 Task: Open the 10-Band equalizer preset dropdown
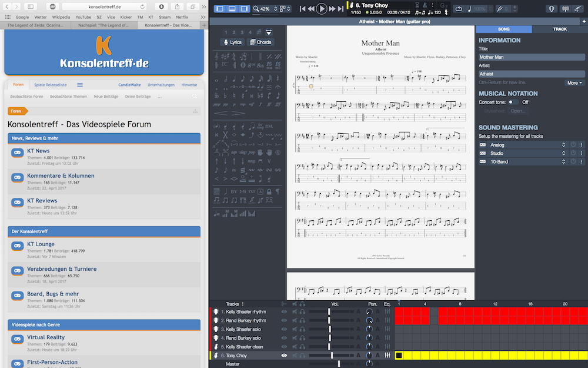(x=563, y=161)
